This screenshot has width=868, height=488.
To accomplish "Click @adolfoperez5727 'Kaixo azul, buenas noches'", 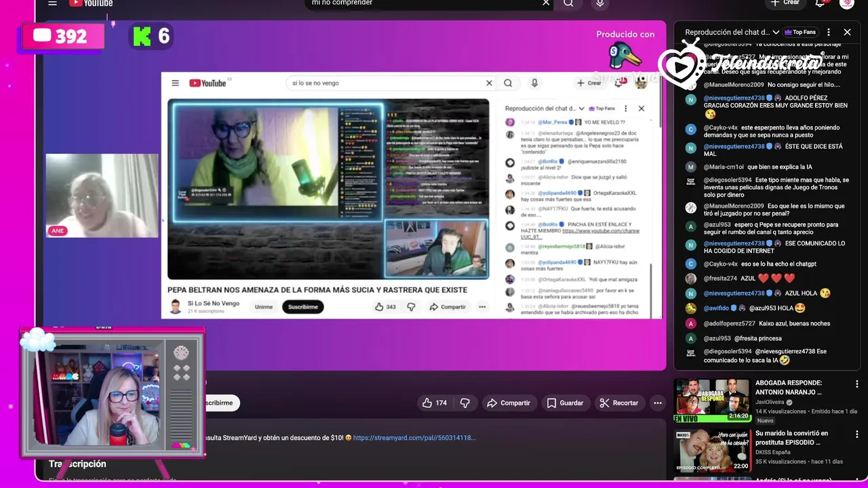I will tap(766, 324).
